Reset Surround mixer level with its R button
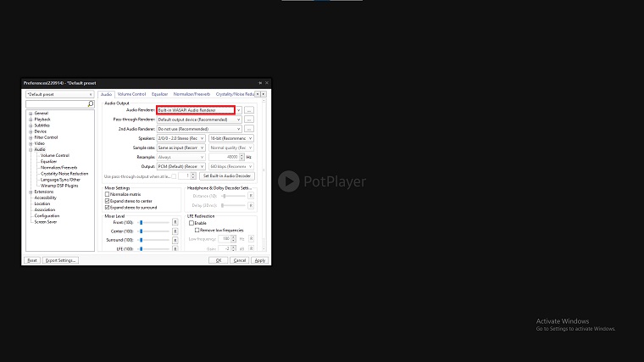The width and height of the screenshot is (644, 362). point(175,240)
